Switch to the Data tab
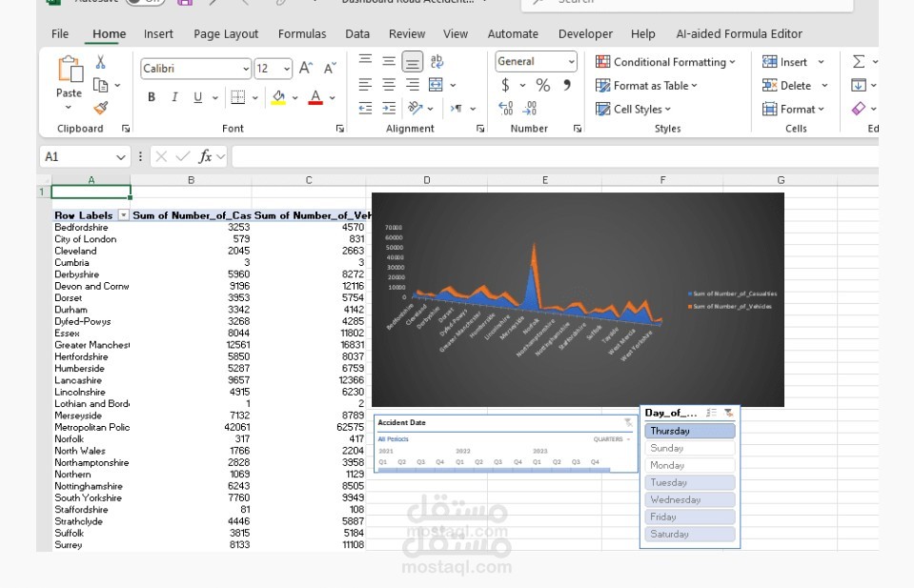Viewport: 914px width, 588px height. (357, 33)
